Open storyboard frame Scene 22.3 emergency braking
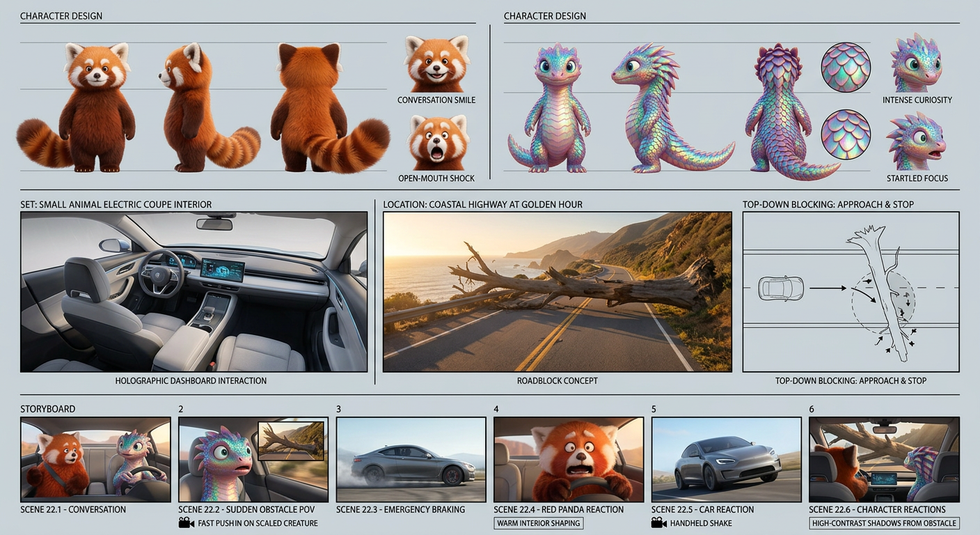Viewport: 980px width, 535px height. pyautogui.click(x=411, y=460)
